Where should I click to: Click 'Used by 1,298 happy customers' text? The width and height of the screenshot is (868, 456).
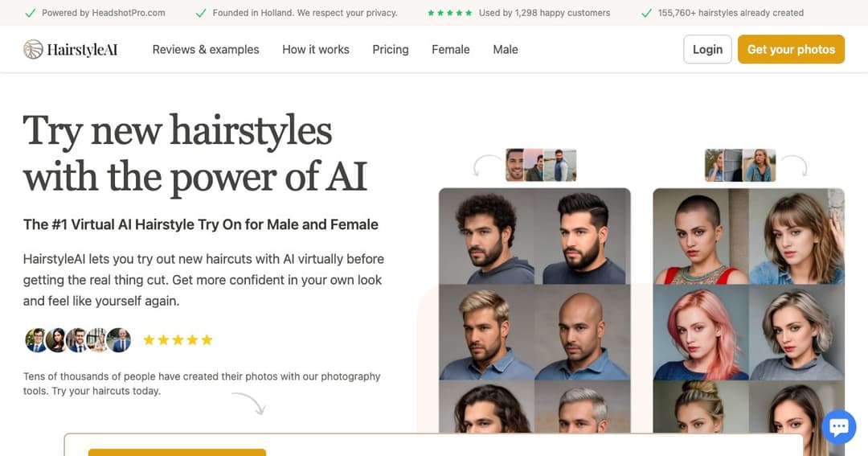click(544, 13)
